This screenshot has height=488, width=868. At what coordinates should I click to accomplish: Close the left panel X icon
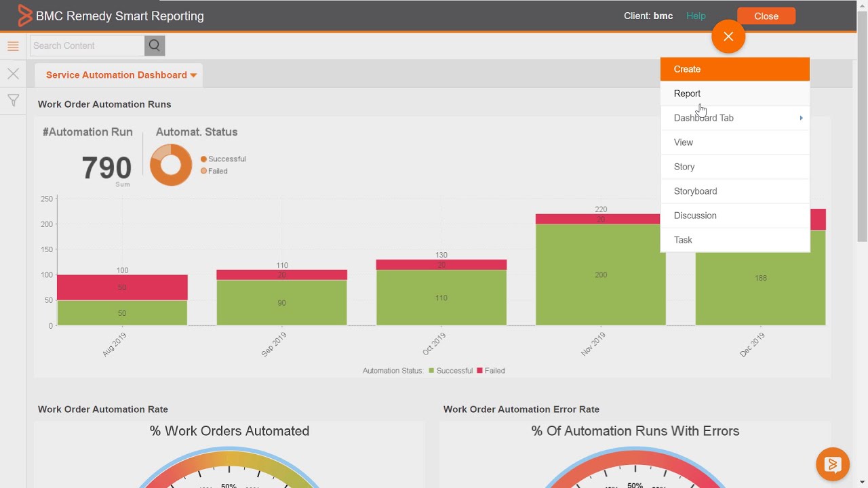(x=13, y=73)
